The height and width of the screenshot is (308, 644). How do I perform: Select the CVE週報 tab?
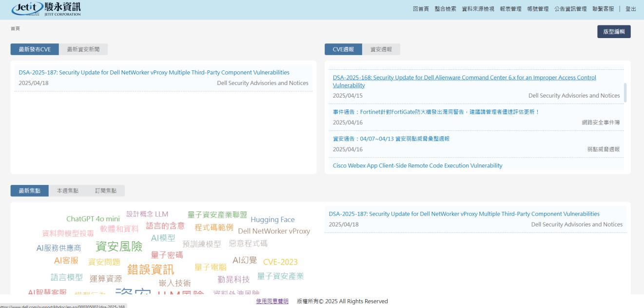(344, 49)
